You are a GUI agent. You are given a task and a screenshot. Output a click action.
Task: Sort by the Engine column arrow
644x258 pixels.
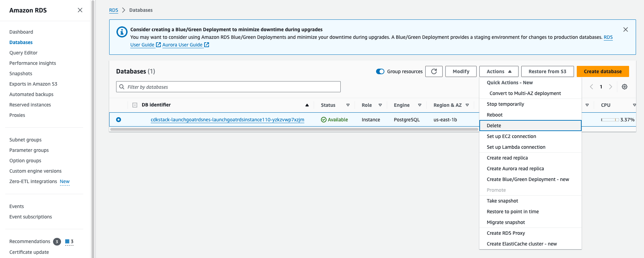pyautogui.click(x=419, y=105)
